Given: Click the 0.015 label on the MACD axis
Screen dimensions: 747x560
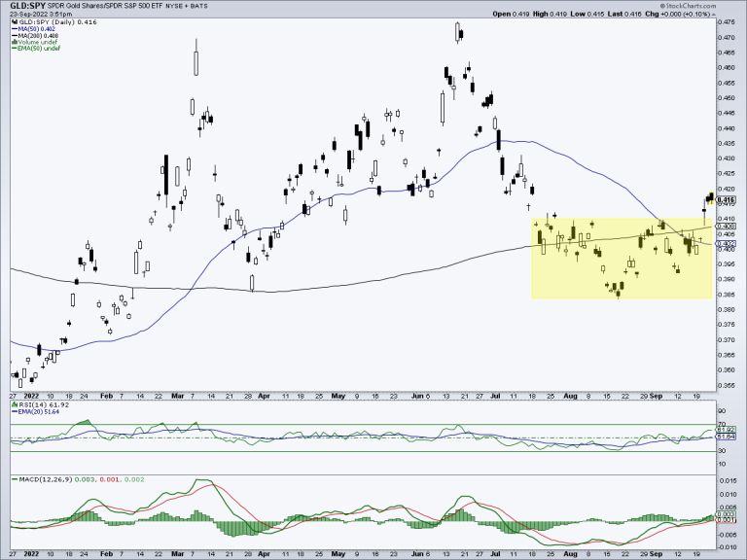Looking at the screenshot, I should coord(726,481).
